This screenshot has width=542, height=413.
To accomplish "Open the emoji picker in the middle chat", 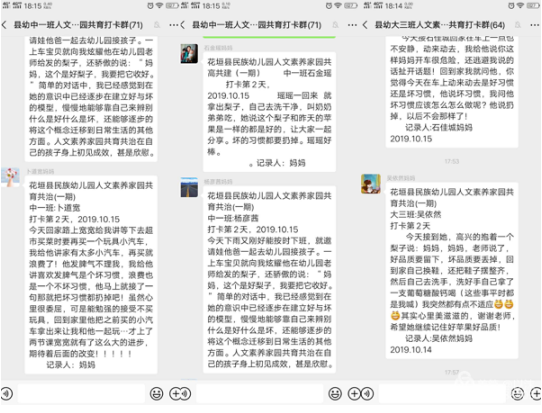I will [335, 393].
